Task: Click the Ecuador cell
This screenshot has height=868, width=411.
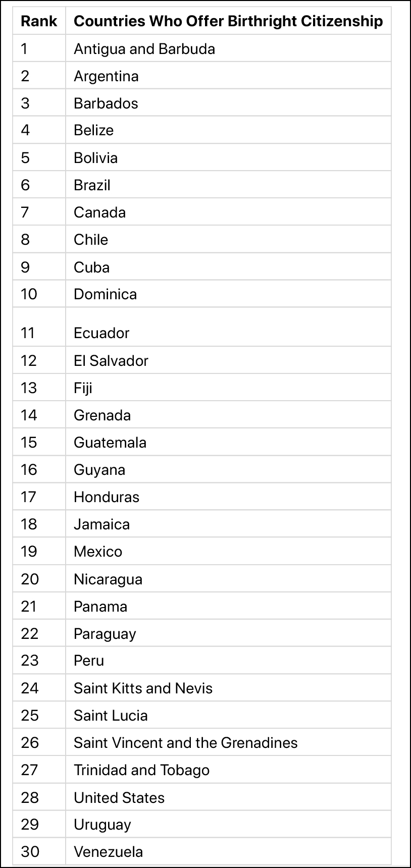Action: tap(228, 327)
